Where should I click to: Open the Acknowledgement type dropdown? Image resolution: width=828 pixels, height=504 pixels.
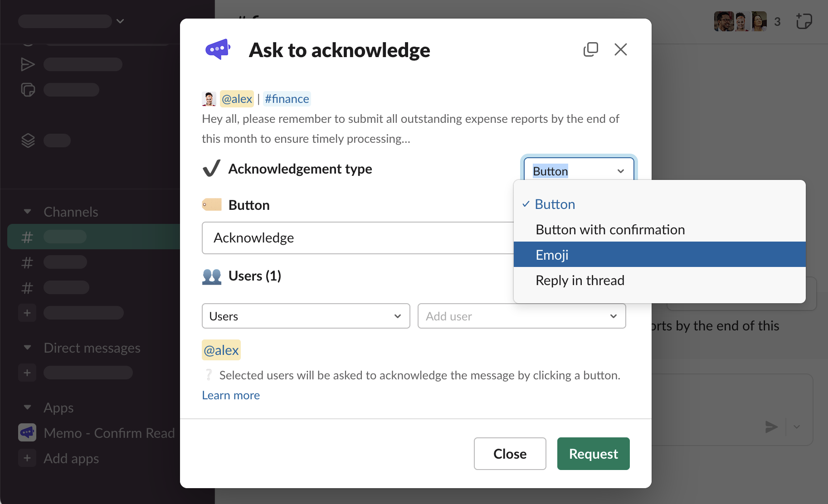(x=578, y=171)
